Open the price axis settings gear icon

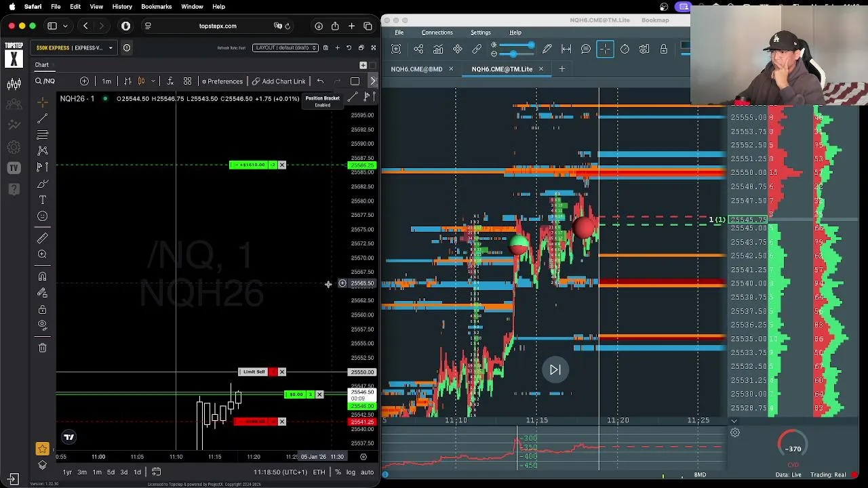pyautogui.click(x=363, y=457)
